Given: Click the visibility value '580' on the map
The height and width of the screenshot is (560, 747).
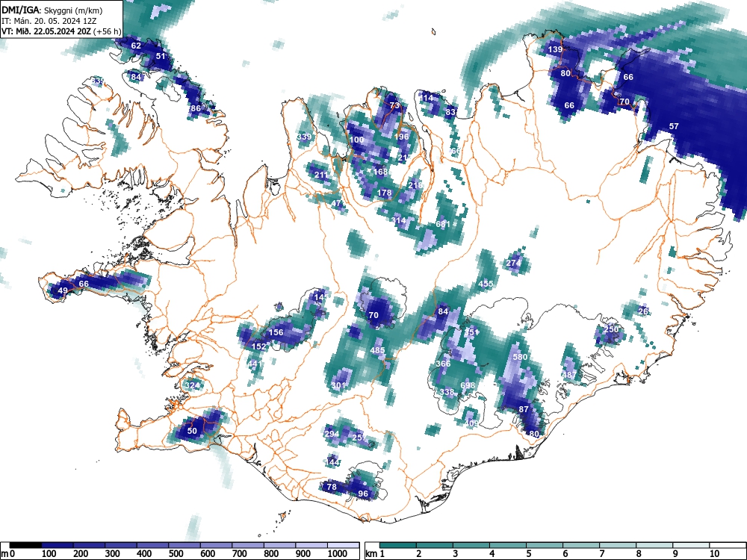Looking at the screenshot, I should tap(520, 357).
